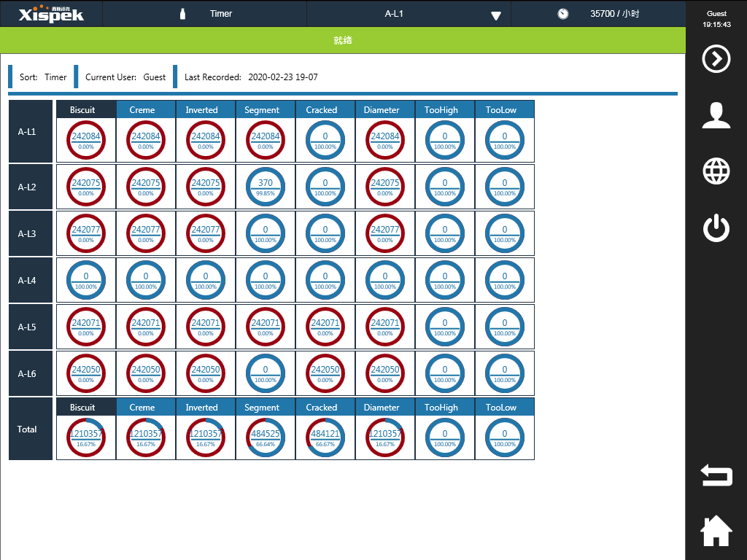Click the Xispek logo
747x560 pixels.
51,14
